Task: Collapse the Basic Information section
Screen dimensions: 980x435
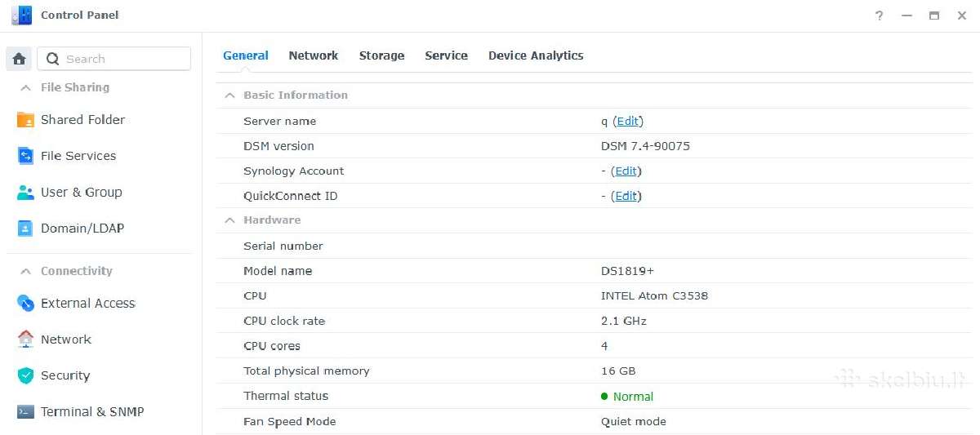Action: [230, 95]
